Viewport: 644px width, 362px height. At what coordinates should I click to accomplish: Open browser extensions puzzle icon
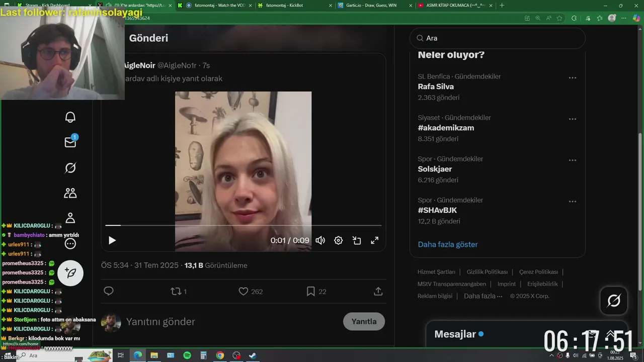coord(574,18)
